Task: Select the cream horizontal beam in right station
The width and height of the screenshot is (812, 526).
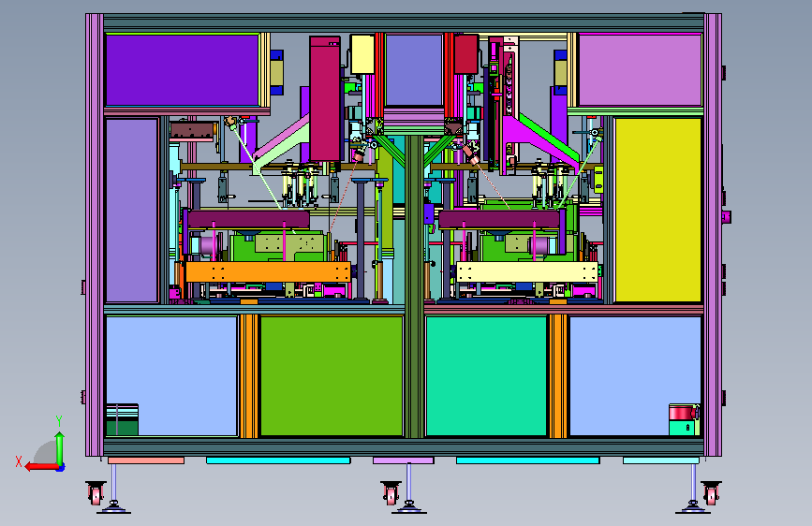Action: (526, 271)
